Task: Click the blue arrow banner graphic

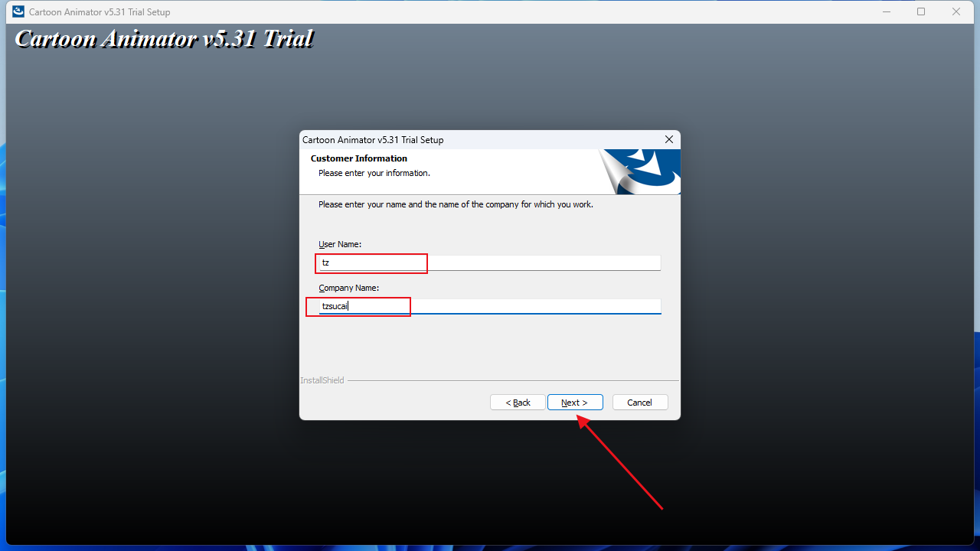Action: (640, 171)
